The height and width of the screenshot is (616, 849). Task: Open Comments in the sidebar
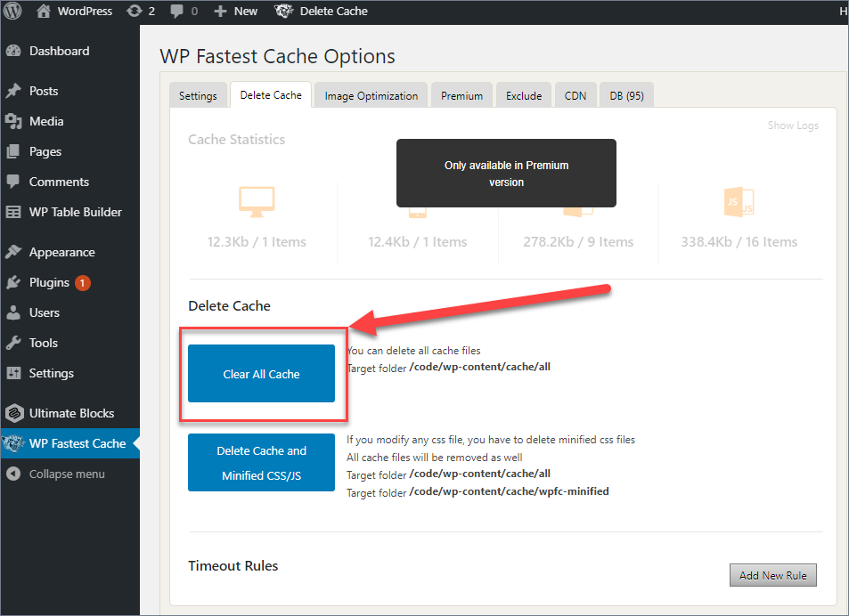coord(59,182)
